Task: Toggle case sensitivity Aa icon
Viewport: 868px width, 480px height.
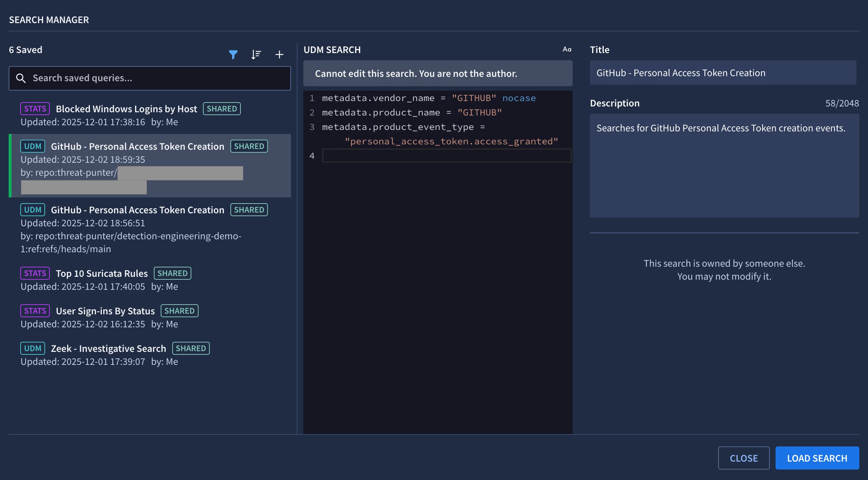Action: tap(567, 49)
